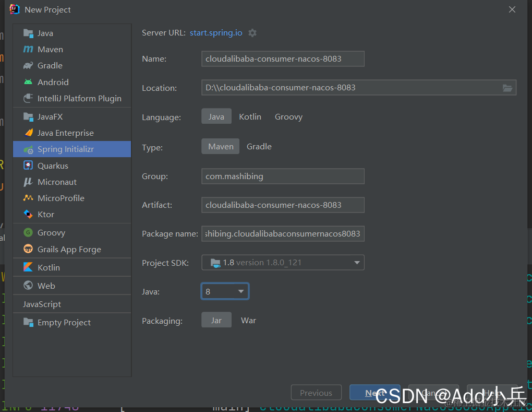Close the New Project dialog
532x412 pixels.
pos(512,9)
